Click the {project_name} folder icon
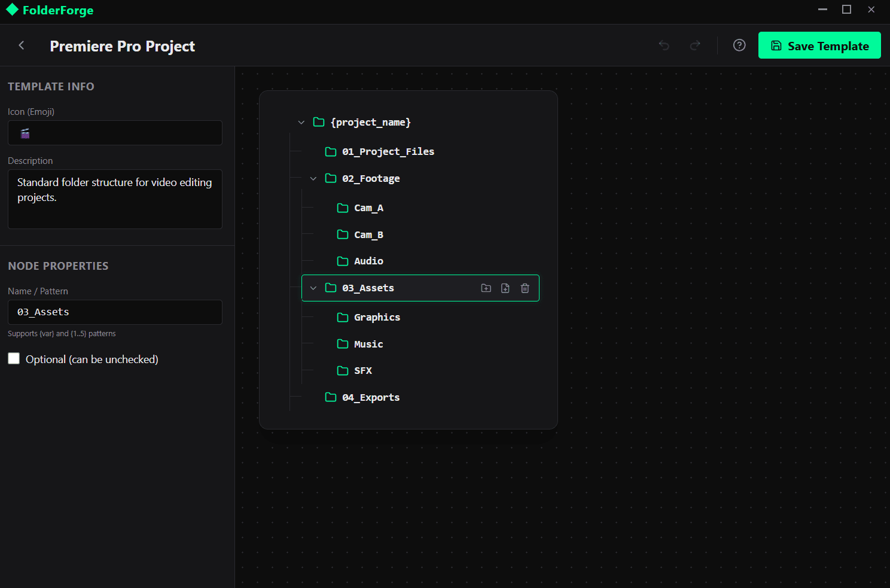The height and width of the screenshot is (588, 890). [319, 123]
